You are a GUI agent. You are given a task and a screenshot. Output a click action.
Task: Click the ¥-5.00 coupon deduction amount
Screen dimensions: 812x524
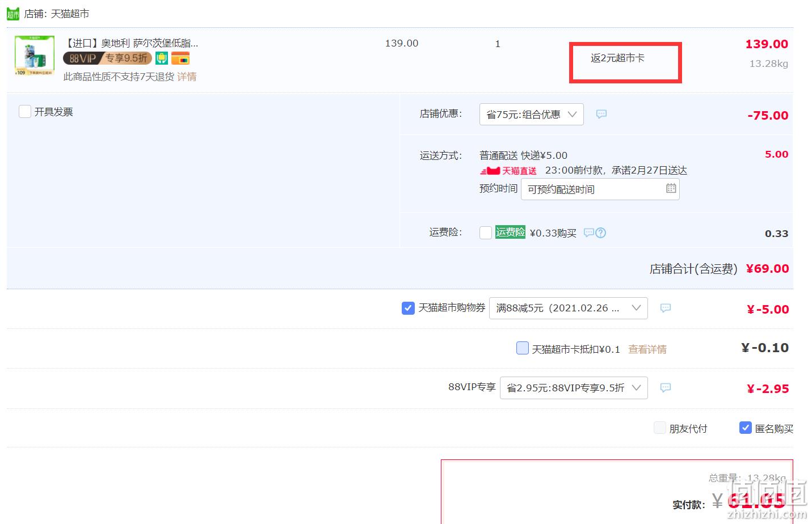[768, 310]
